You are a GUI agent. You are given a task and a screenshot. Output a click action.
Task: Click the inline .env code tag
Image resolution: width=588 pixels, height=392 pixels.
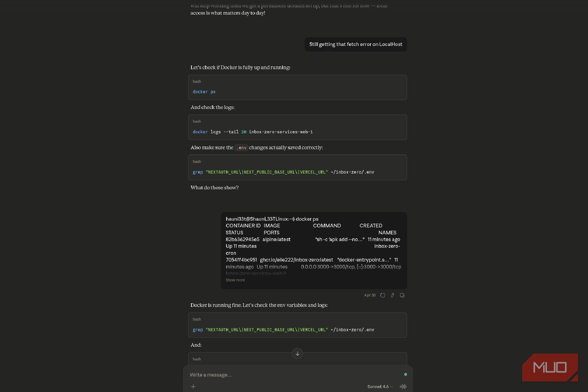point(241,148)
